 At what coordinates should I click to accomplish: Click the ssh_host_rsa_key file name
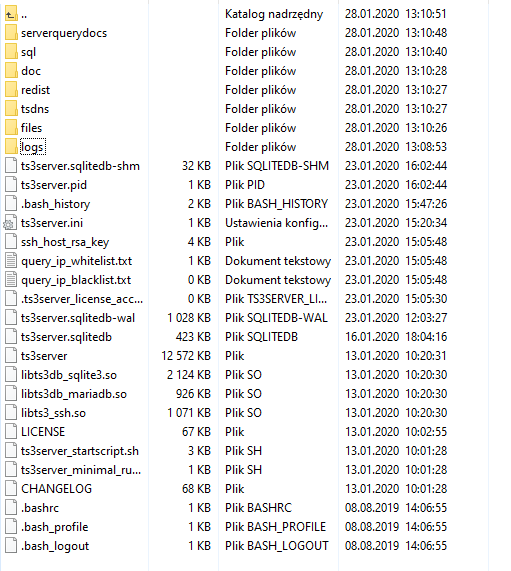click(x=65, y=242)
